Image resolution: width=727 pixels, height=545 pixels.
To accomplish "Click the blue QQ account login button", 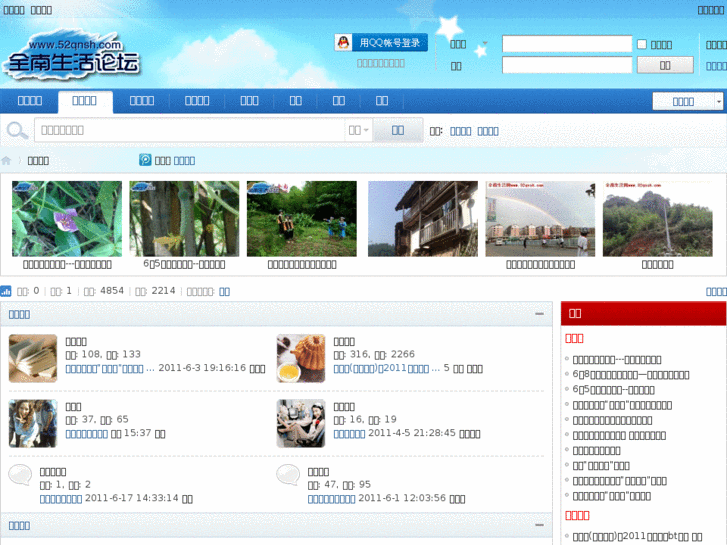I will point(381,43).
